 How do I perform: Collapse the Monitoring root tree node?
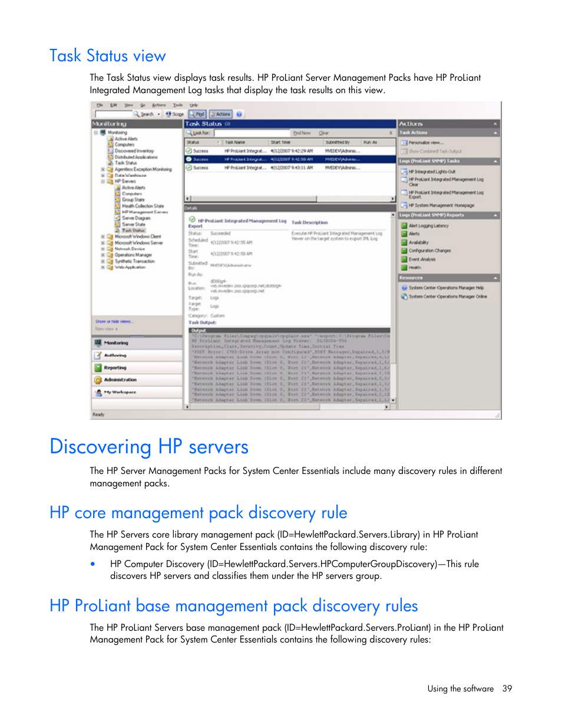point(96,133)
